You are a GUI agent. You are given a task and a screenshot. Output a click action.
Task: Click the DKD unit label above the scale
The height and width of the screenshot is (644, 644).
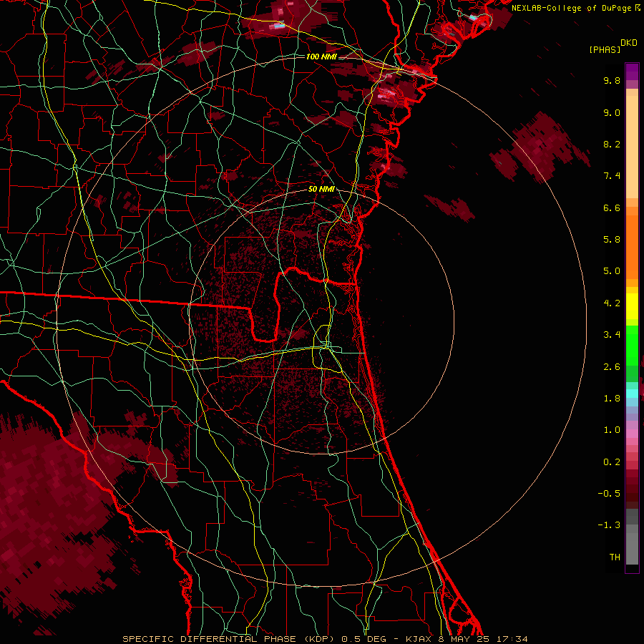[x=628, y=43]
